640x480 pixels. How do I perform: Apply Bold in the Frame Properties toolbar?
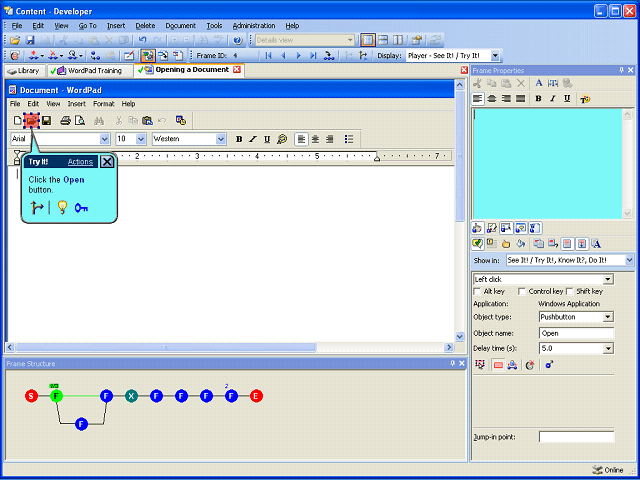click(538, 99)
